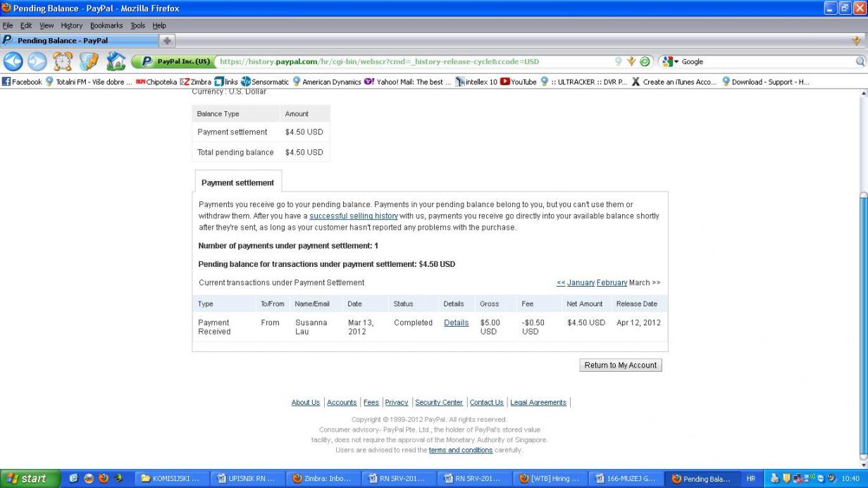Open new tab with plus button
The width and height of the screenshot is (868, 488).
click(167, 41)
